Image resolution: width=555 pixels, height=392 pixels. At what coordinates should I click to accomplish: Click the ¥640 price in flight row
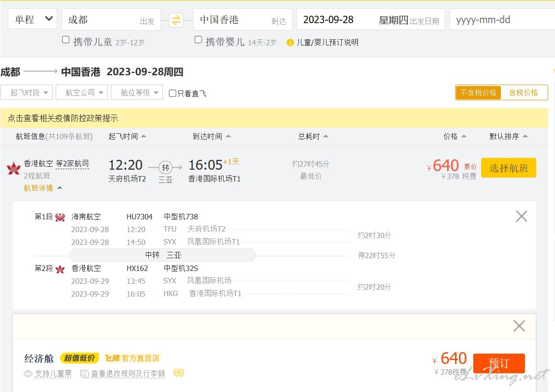pyautogui.click(x=443, y=165)
